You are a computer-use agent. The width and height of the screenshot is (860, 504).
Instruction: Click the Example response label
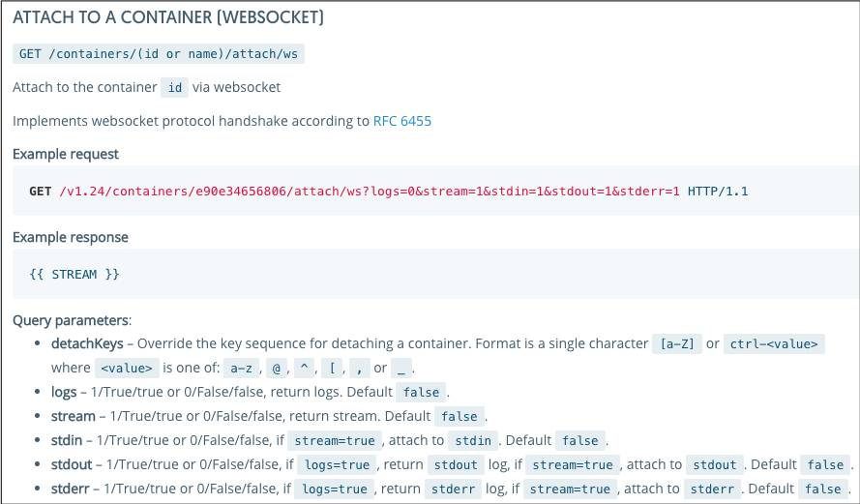(71, 237)
